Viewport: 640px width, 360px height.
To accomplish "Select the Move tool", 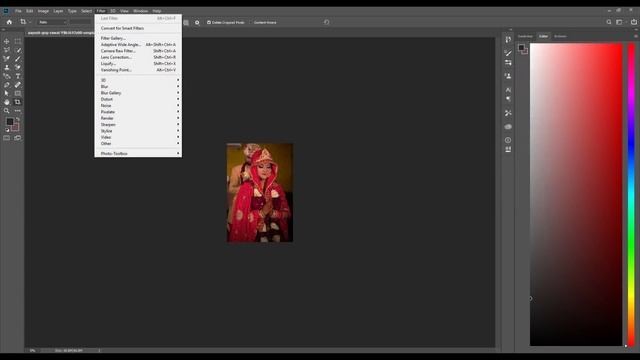I will pyautogui.click(x=7, y=41).
